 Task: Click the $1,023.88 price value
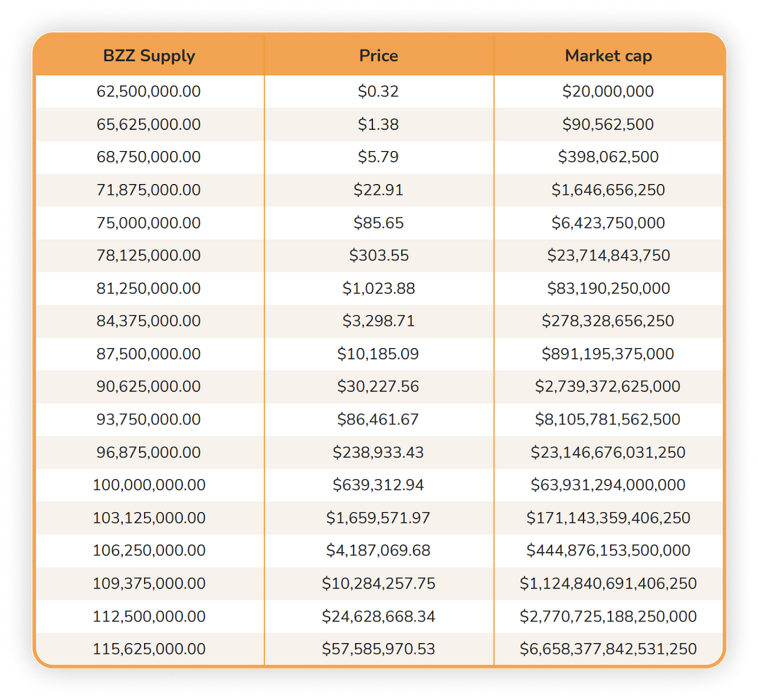click(x=378, y=289)
